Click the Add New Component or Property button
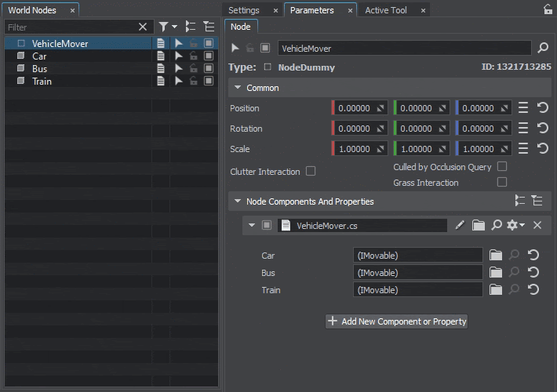Image resolution: width=557 pixels, height=392 pixels. tap(396, 321)
